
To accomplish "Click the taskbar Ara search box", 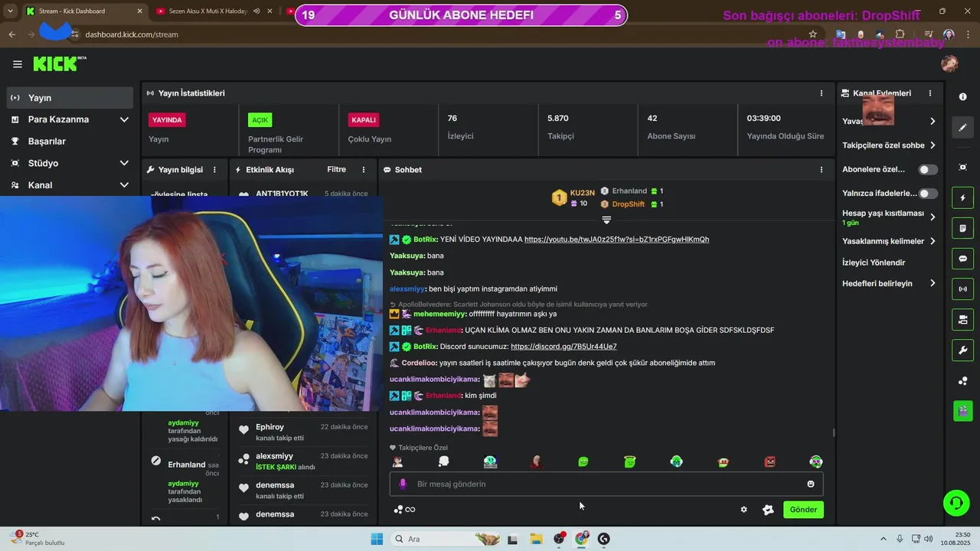I will 446,539.
